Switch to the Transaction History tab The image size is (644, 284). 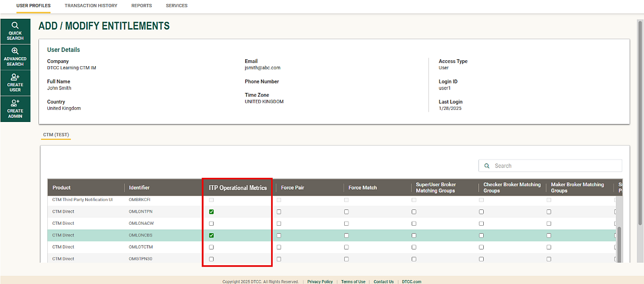[x=91, y=6]
